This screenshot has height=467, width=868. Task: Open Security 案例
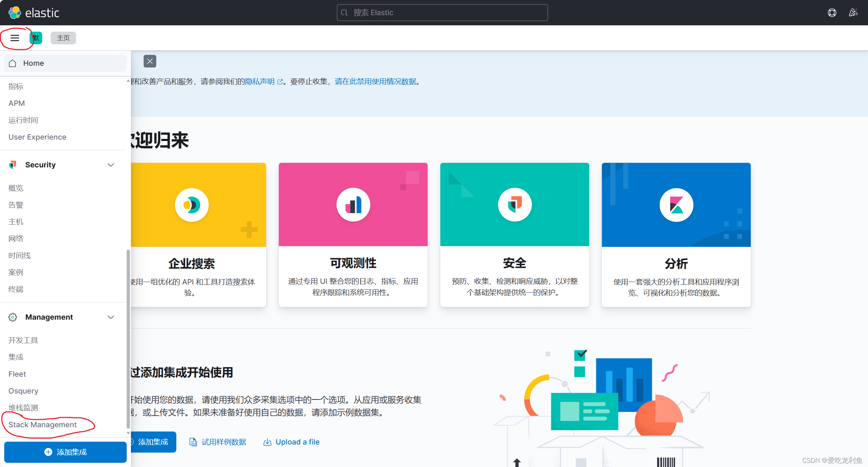point(16,273)
